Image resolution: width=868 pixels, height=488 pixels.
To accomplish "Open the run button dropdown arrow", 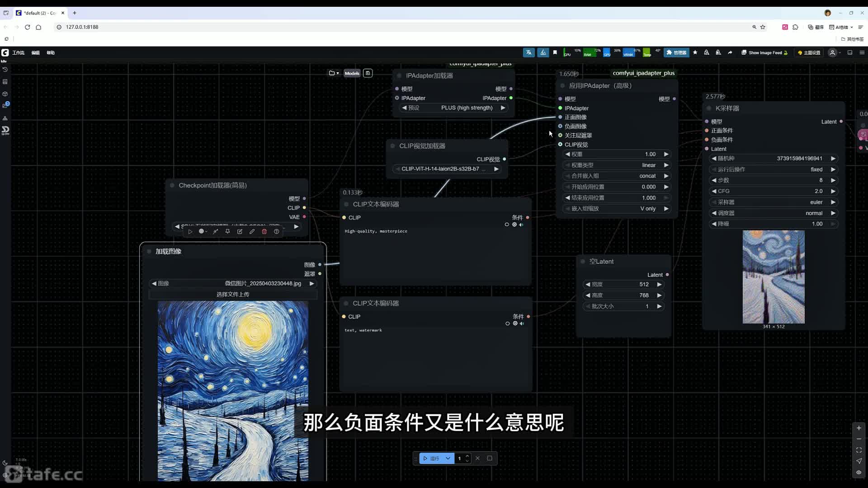I will [448, 458].
